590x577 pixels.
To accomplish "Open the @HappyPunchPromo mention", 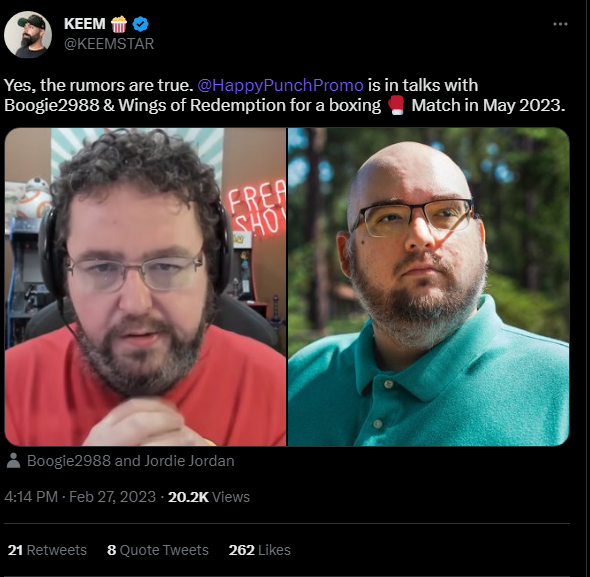I will pyautogui.click(x=280, y=85).
